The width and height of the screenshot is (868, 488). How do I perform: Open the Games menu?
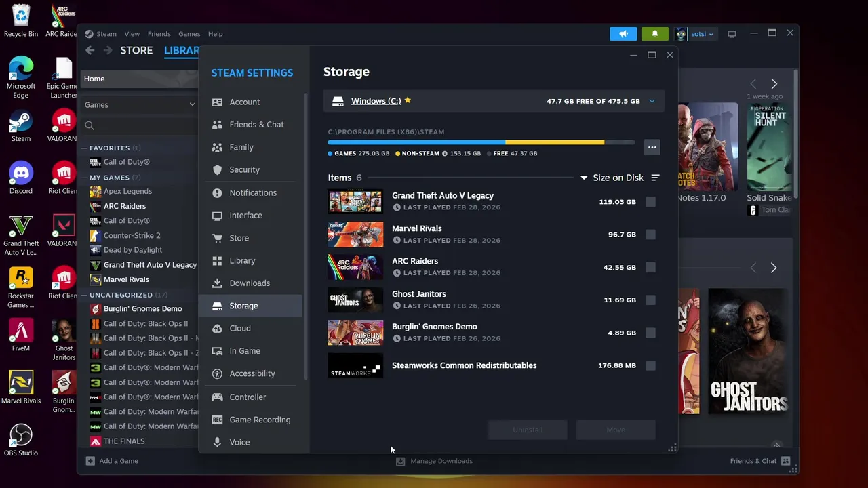pos(189,34)
